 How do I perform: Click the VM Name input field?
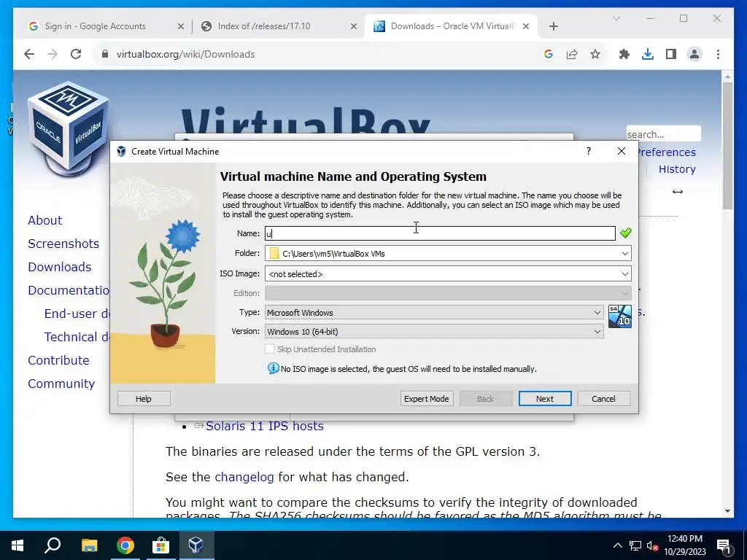[x=440, y=233]
